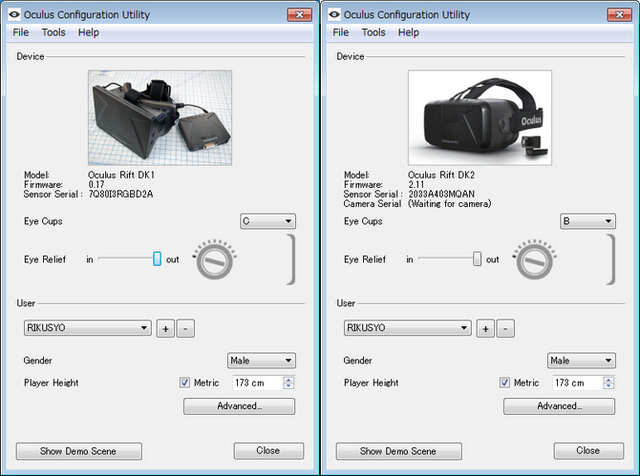Open the Help menu in the DK1 window
The height and width of the screenshot is (476, 640).
click(x=88, y=32)
